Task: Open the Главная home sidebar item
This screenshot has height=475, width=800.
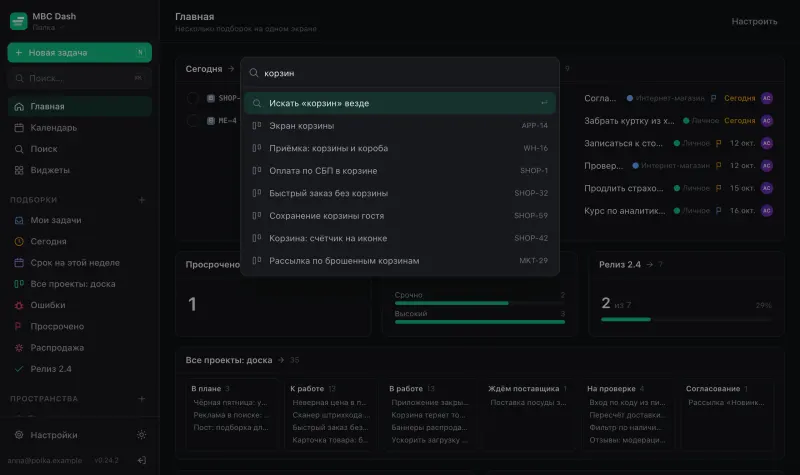Action: 80,106
